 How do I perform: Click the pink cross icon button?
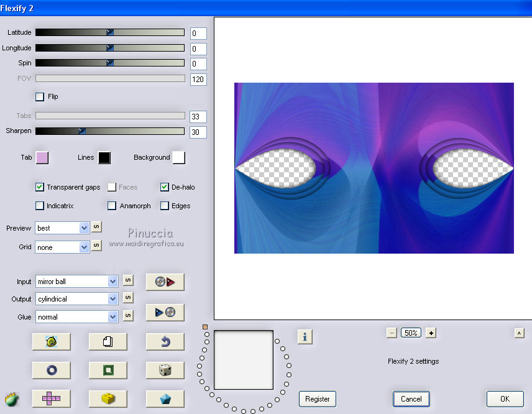(51, 398)
